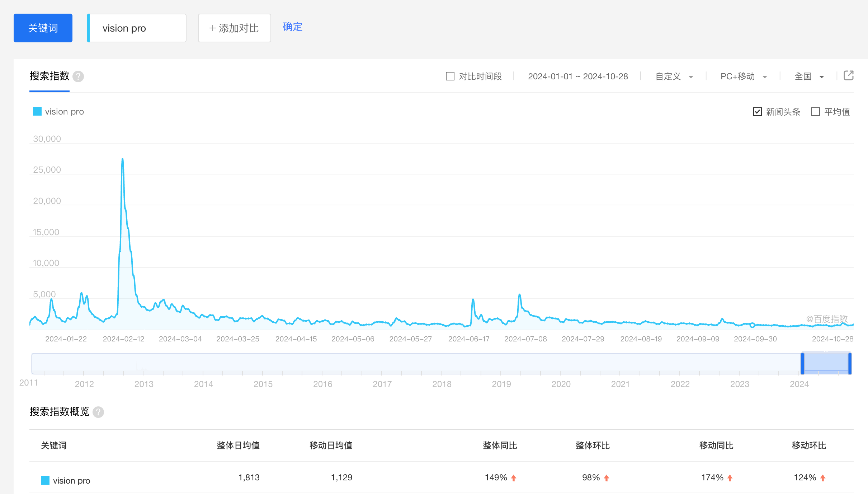Click the hollow data point marker on chart line
This screenshot has width=868, height=494.
tap(753, 325)
